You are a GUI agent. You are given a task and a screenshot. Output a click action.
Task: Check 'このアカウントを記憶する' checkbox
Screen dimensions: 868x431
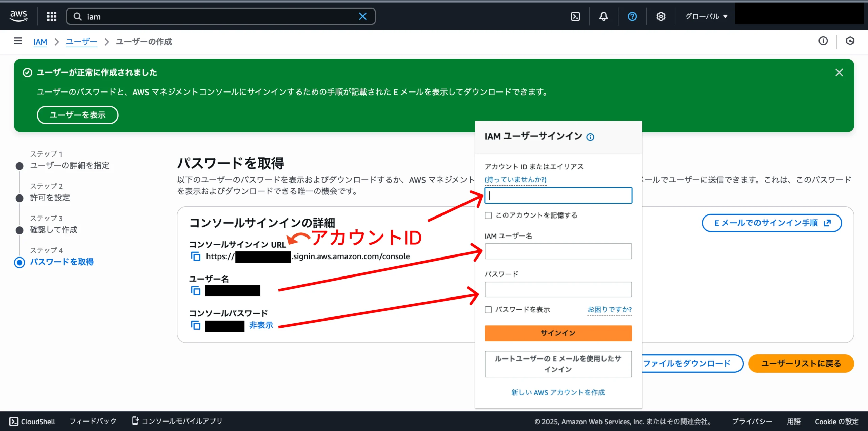click(488, 215)
